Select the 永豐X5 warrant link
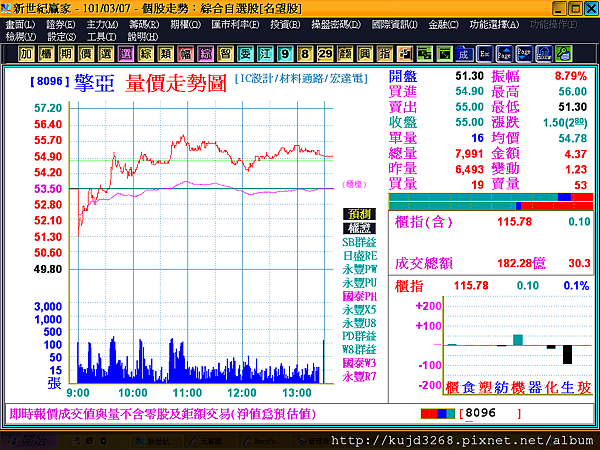This screenshot has width=600, height=450. 359,310
